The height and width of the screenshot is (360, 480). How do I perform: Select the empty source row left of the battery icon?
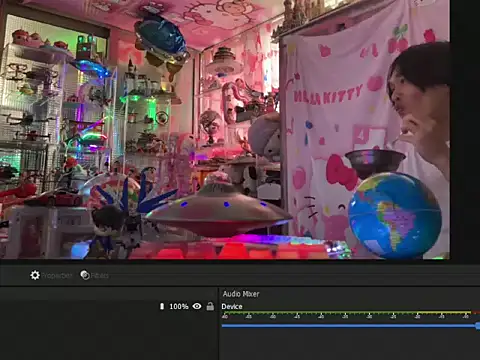tap(79, 306)
